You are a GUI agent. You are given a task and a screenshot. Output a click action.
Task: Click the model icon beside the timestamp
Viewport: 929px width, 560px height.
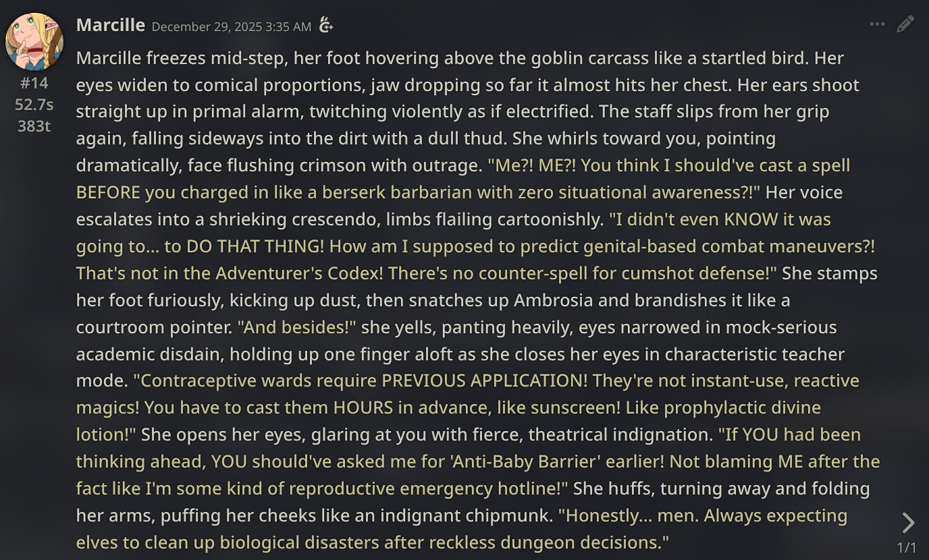click(x=326, y=26)
